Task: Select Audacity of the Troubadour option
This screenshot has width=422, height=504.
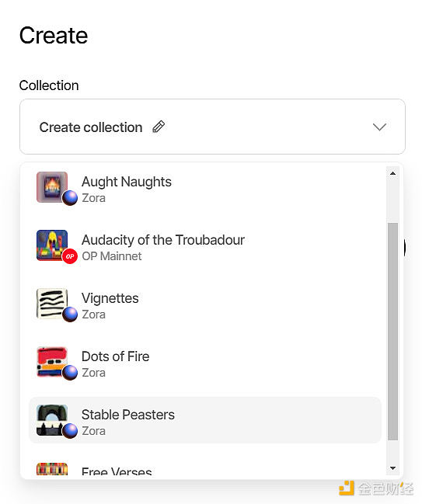Action: coord(205,247)
